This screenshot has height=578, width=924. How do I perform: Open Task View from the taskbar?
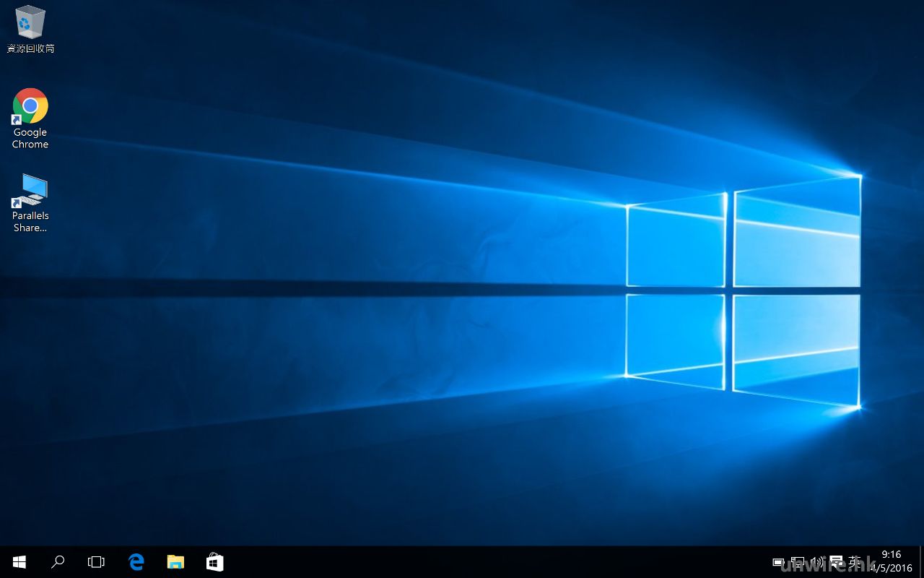point(96,562)
